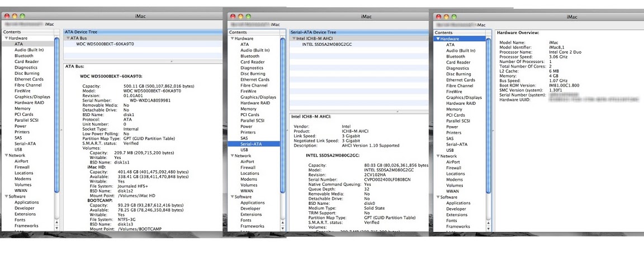Open ATA in Hardware Overview window sidebar
The width and height of the screenshot is (644, 255).
coord(451,45)
